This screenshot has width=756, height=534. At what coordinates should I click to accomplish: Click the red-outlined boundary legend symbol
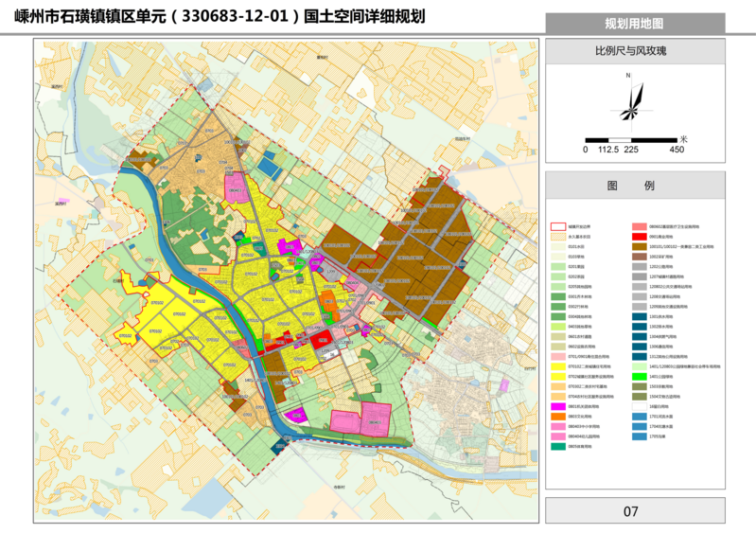pos(559,227)
